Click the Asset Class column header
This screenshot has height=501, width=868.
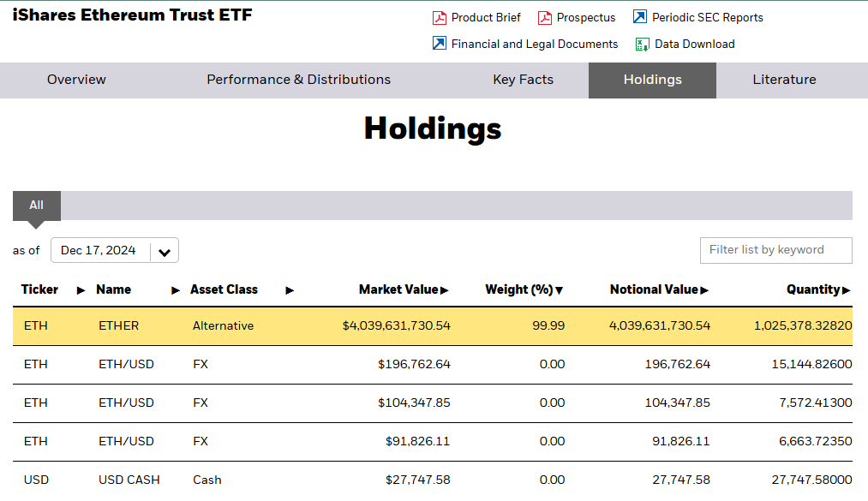click(x=224, y=289)
